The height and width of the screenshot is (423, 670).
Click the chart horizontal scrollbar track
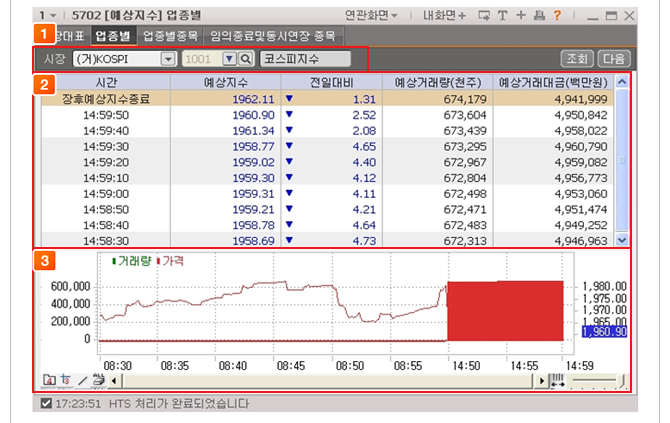tap(328, 380)
